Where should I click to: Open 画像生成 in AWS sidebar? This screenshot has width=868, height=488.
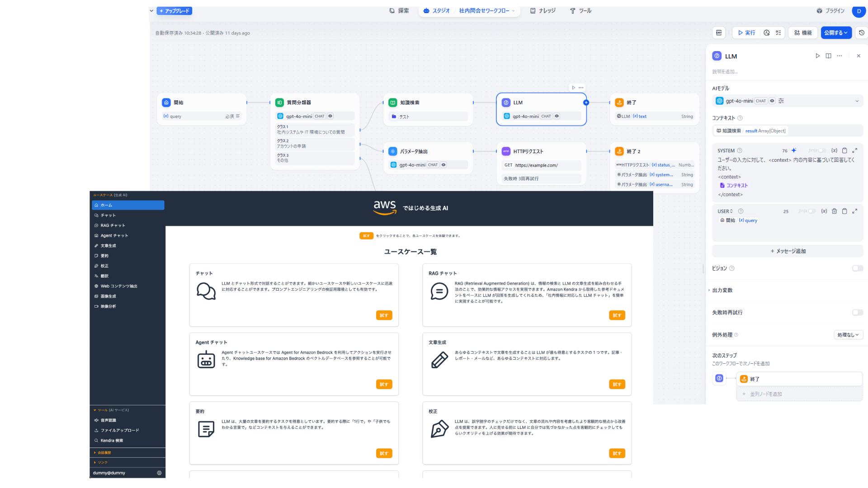tap(128, 296)
